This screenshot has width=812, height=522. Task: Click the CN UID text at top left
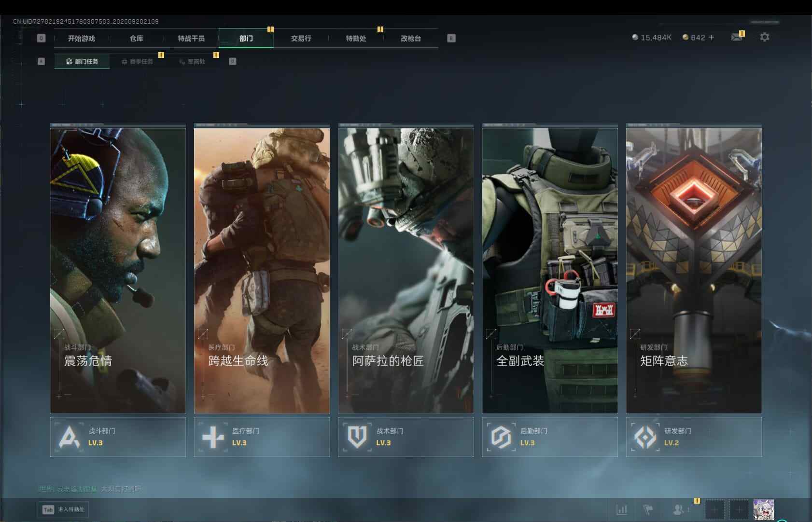(x=86, y=21)
